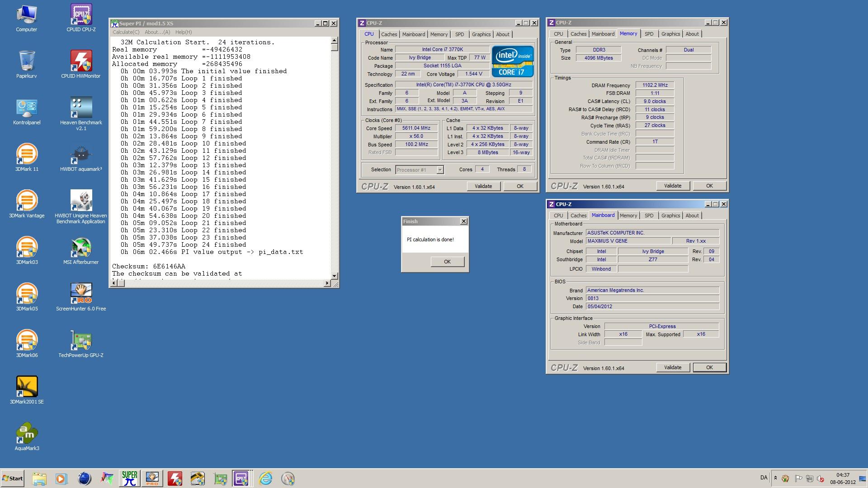Close the Finish dialog with X

(463, 221)
